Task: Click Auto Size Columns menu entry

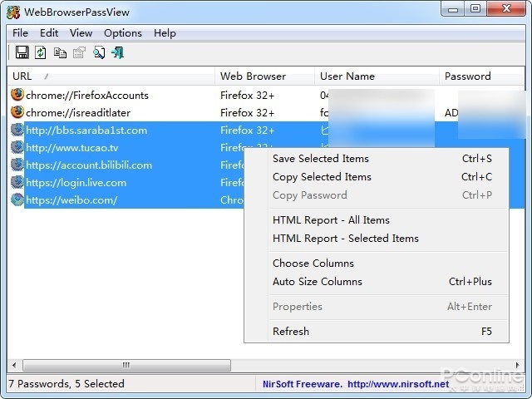Action: 317,282
